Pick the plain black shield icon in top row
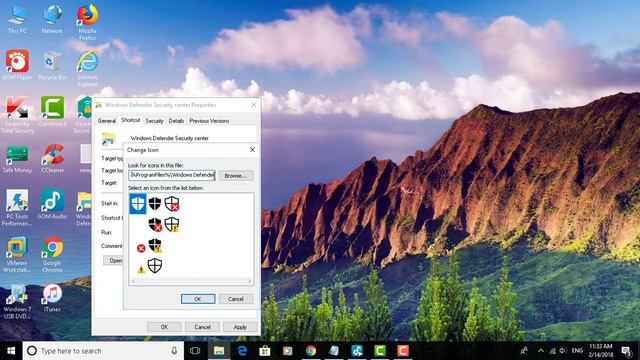This screenshot has height=360, width=640. [155, 203]
